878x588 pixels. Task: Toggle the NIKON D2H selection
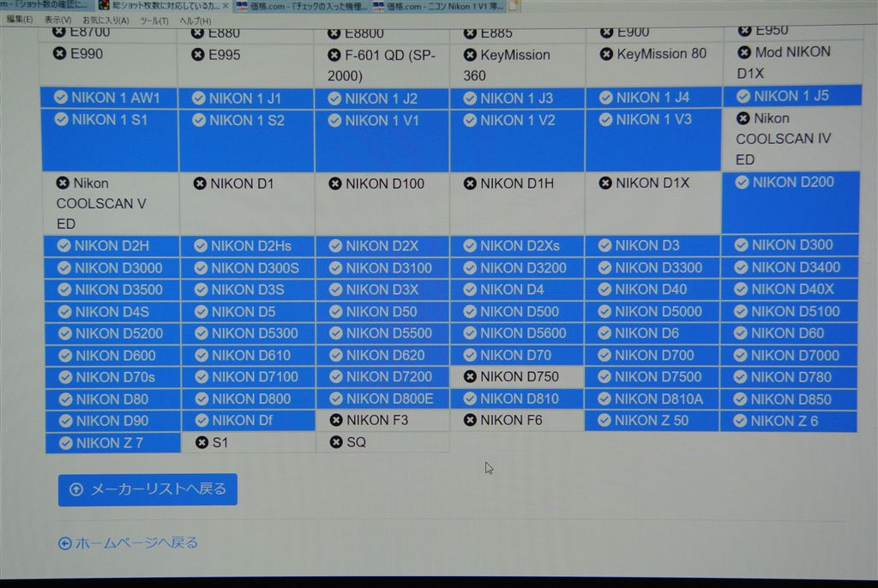point(111,245)
